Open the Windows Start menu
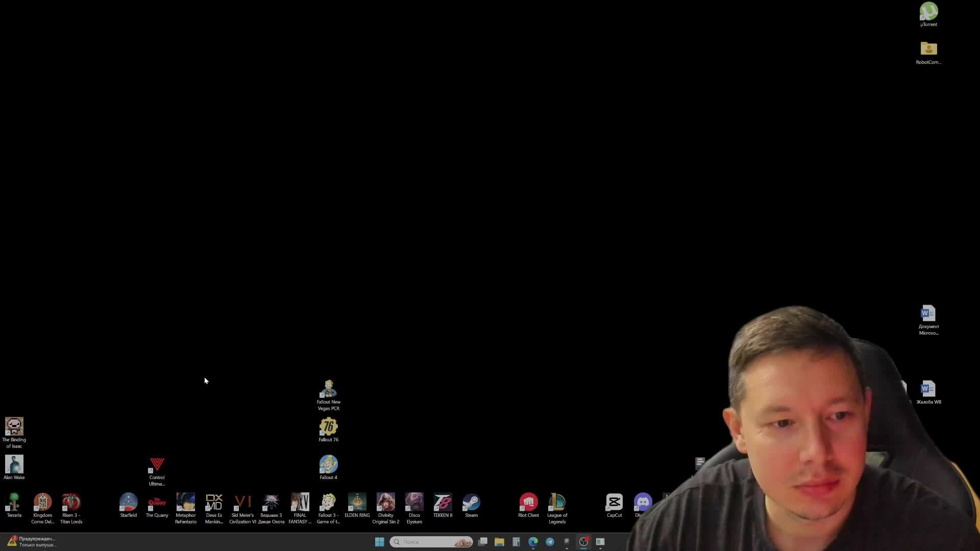Screen dimensions: 980x551 tap(379, 542)
